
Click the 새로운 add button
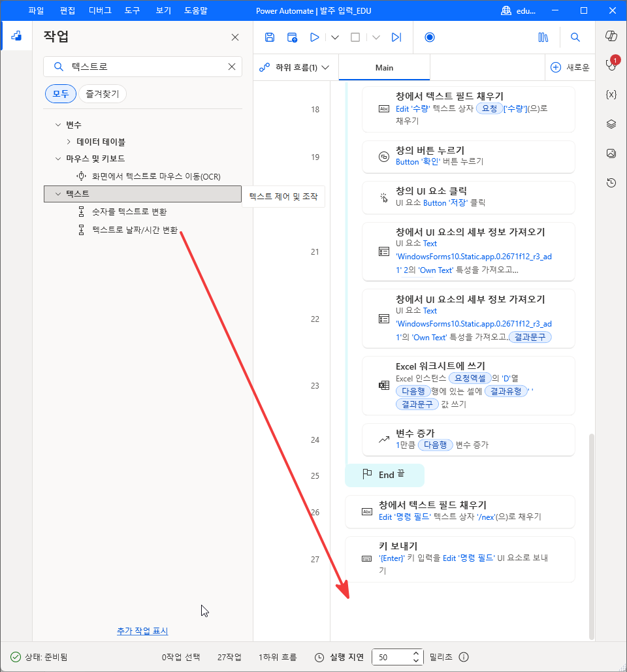(570, 67)
